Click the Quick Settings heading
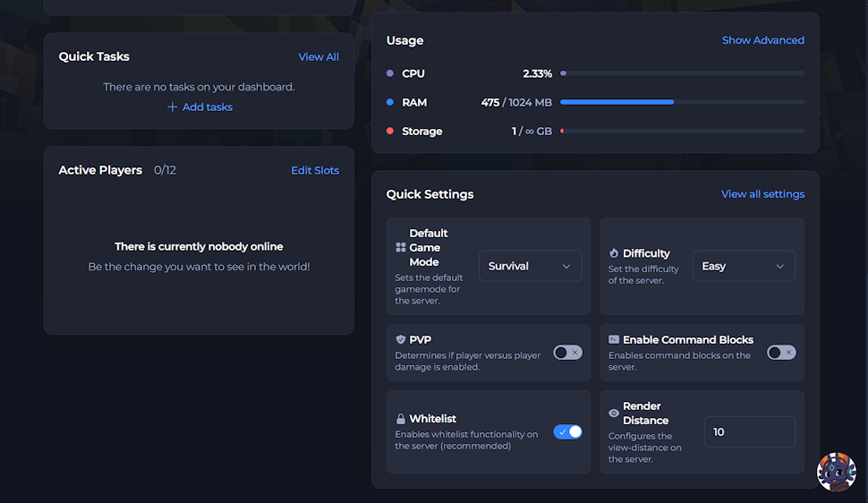Image resolution: width=868 pixels, height=503 pixels. 430,194
